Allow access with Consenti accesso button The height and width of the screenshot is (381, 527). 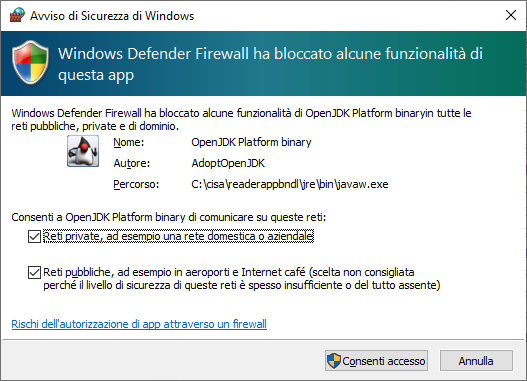tap(376, 361)
